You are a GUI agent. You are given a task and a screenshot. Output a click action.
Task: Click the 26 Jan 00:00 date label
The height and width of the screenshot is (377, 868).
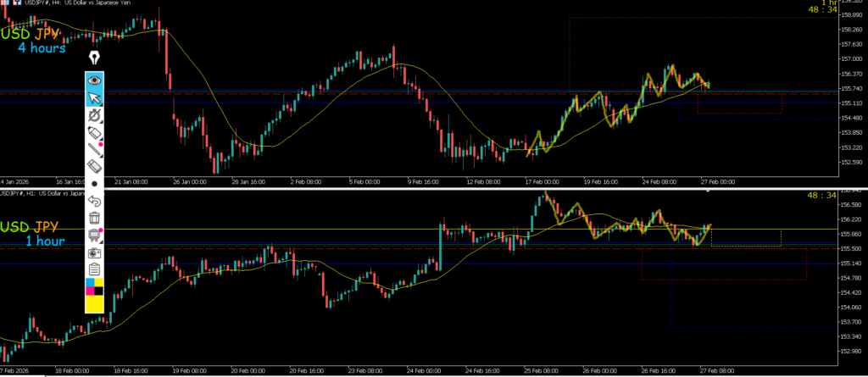(x=189, y=181)
